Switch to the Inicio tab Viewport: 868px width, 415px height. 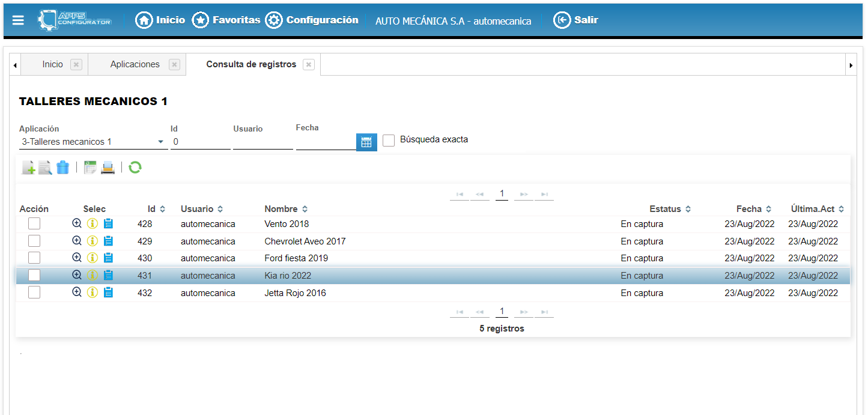coord(52,64)
